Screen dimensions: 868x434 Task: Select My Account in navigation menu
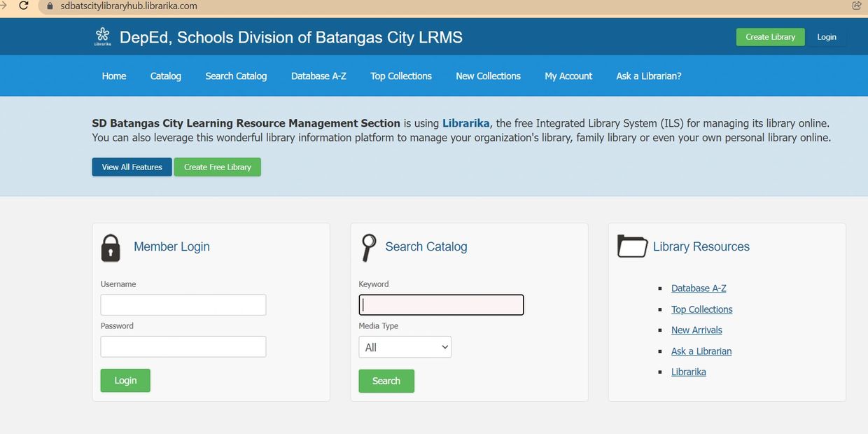(568, 76)
